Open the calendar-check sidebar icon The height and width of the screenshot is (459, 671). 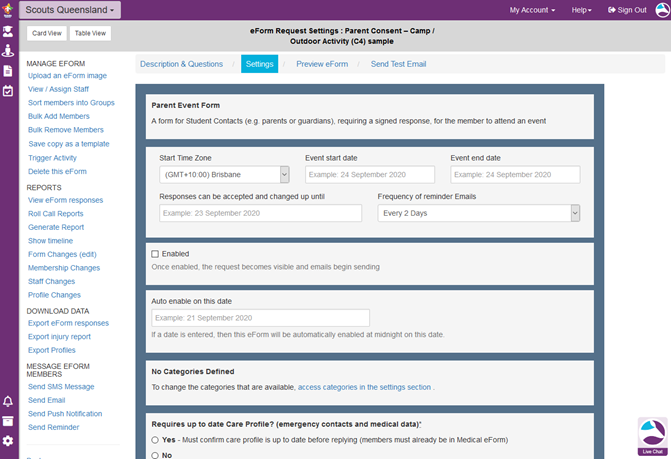(x=8, y=91)
